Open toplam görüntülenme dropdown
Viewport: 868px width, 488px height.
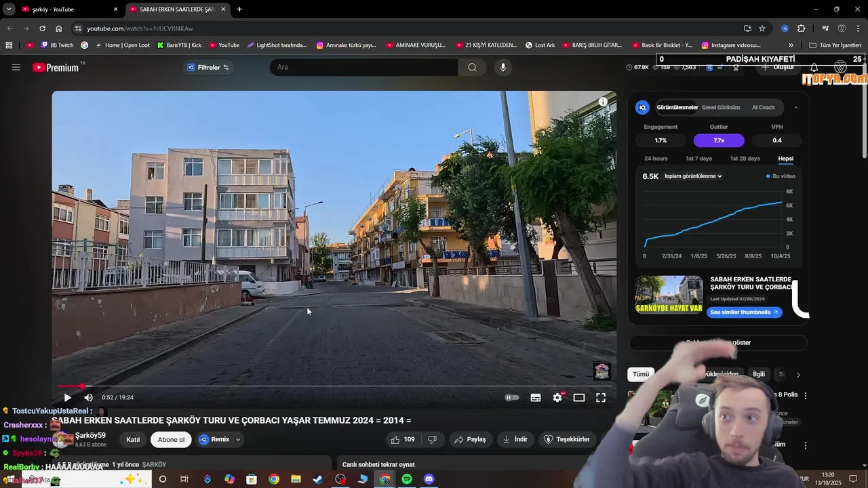click(x=693, y=176)
